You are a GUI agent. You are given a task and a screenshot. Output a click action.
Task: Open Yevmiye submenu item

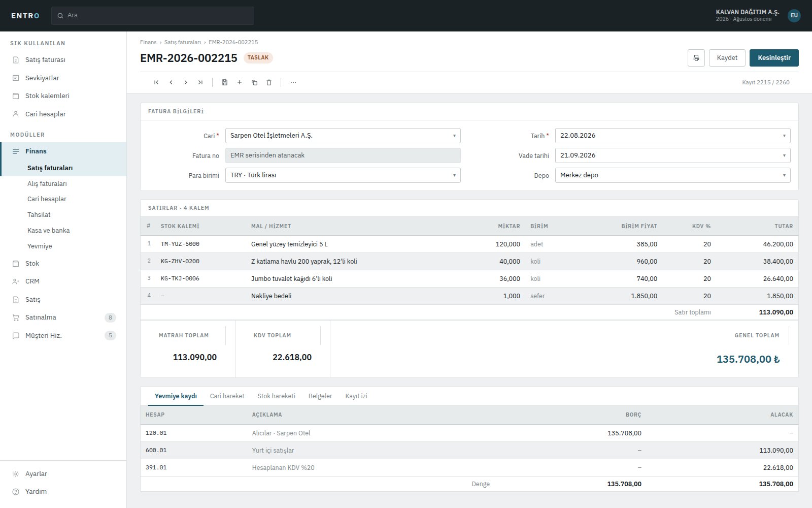coord(63,246)
